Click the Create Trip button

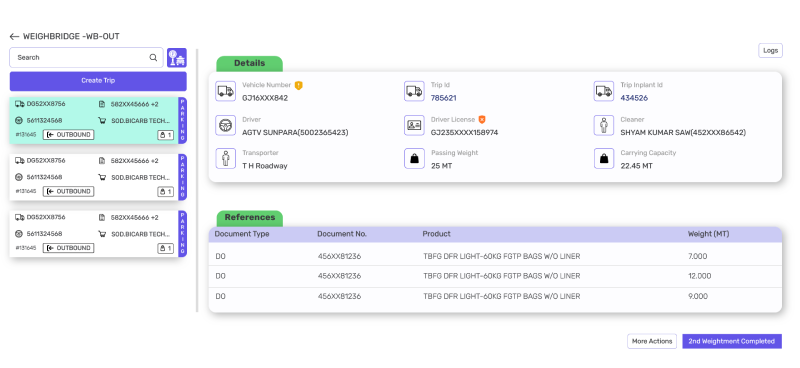pyautogui.click(x=98, y=81)
